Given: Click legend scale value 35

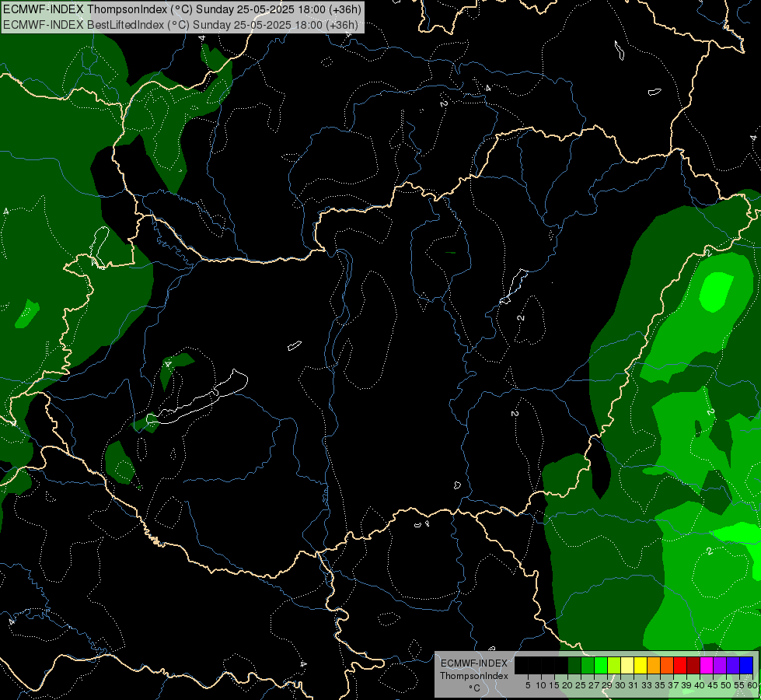Looking at the screenshot, I should (x=660, y=685).
